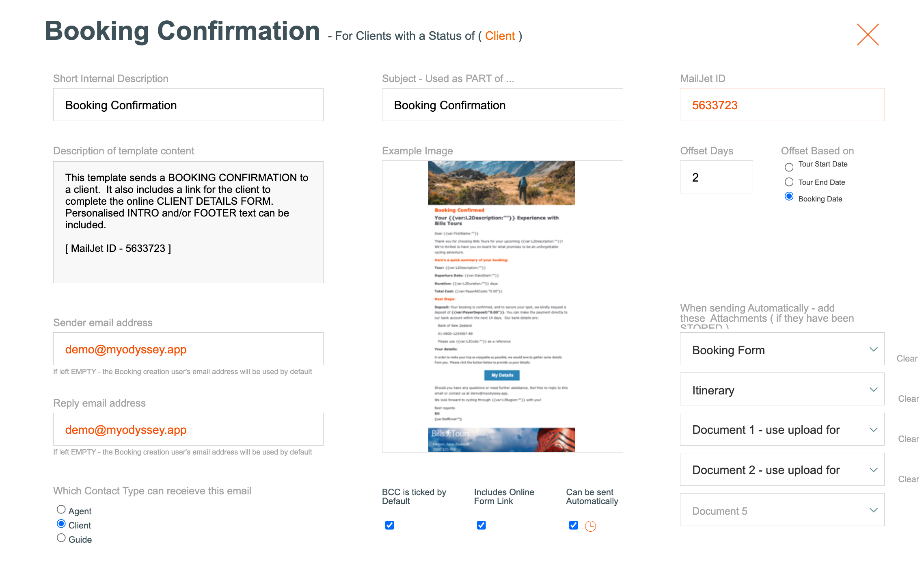This screenshot has width=924, height=576.
Task: Click the Description of template content text area
Action: [188, 222]
